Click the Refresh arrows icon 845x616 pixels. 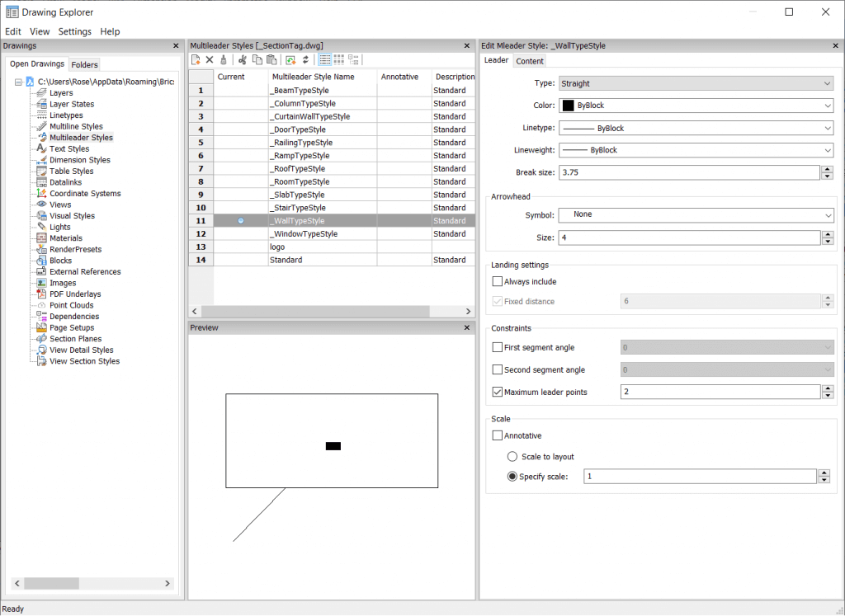pos(305,59)
